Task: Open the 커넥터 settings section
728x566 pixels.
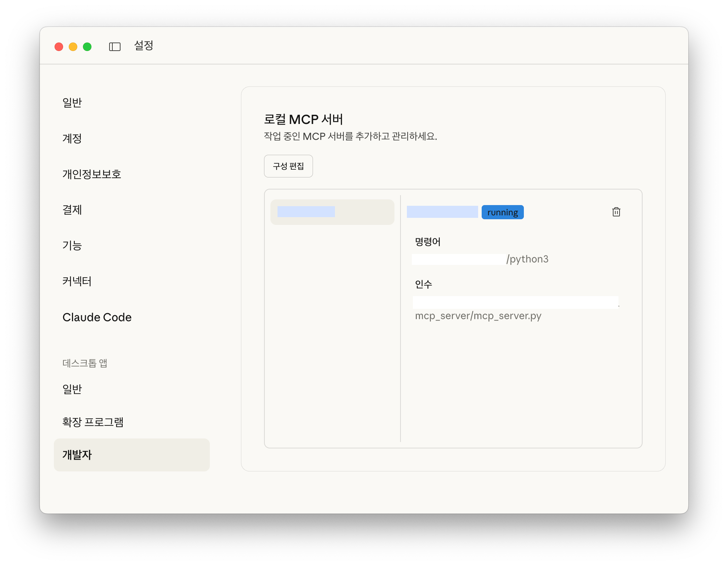Action: point(77,282)
